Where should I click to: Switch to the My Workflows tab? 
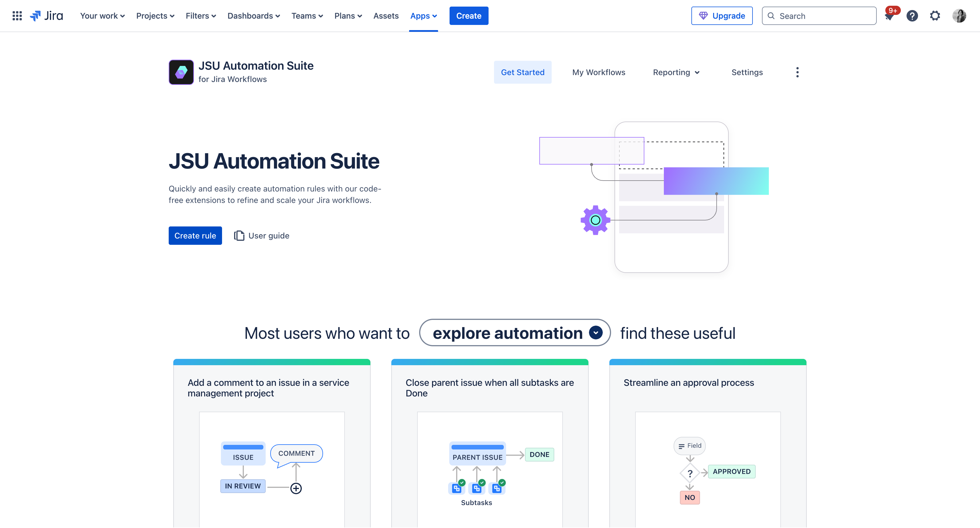point(599,72)
